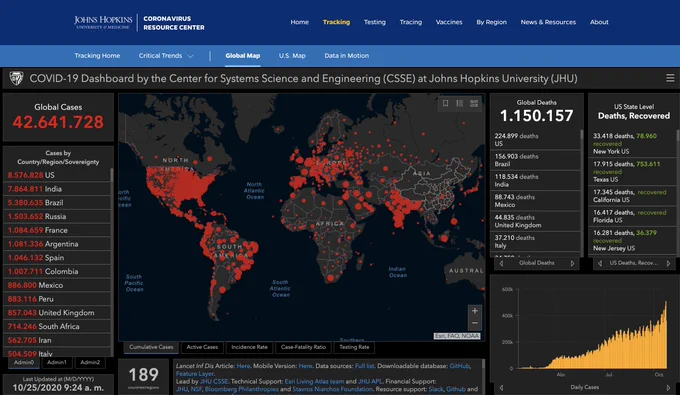The width and height of the screenshot is (680, 395).
Task: Zoom in the map with plus button
Action: coord(475,311)
